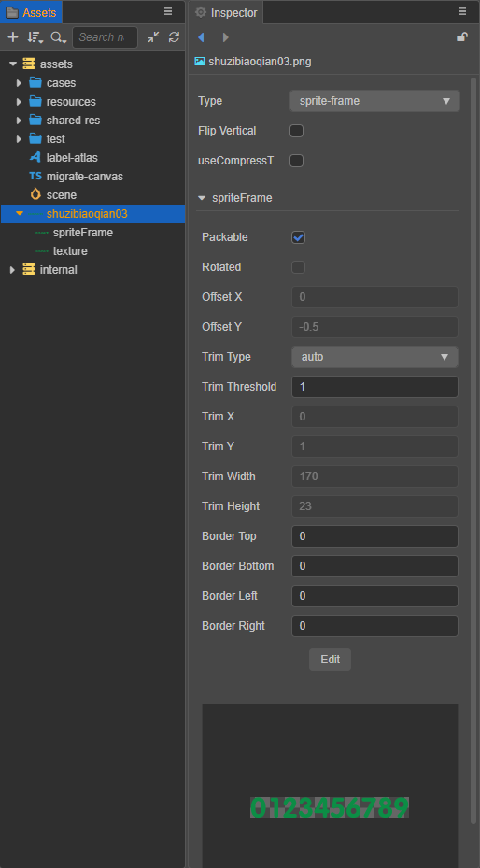Open the search filter magnifier icon
The width and height of the screenshot is (480, 868).
click(58, 37)
